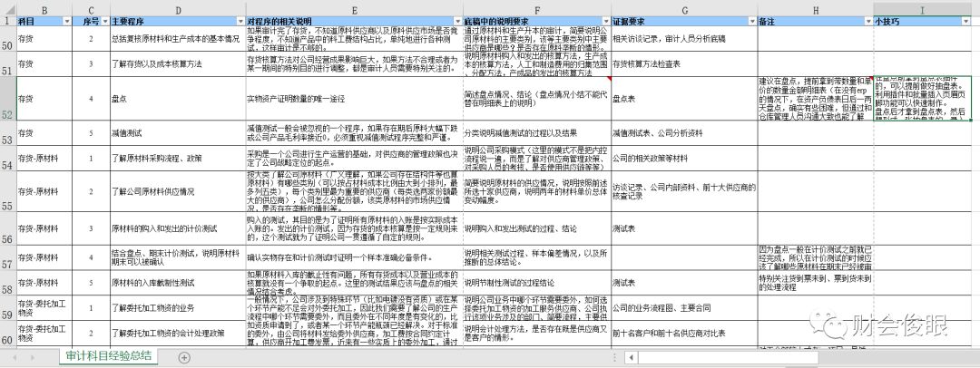Select row 56 header
This screenshot has width=980, height=368.
coord(7,230)
